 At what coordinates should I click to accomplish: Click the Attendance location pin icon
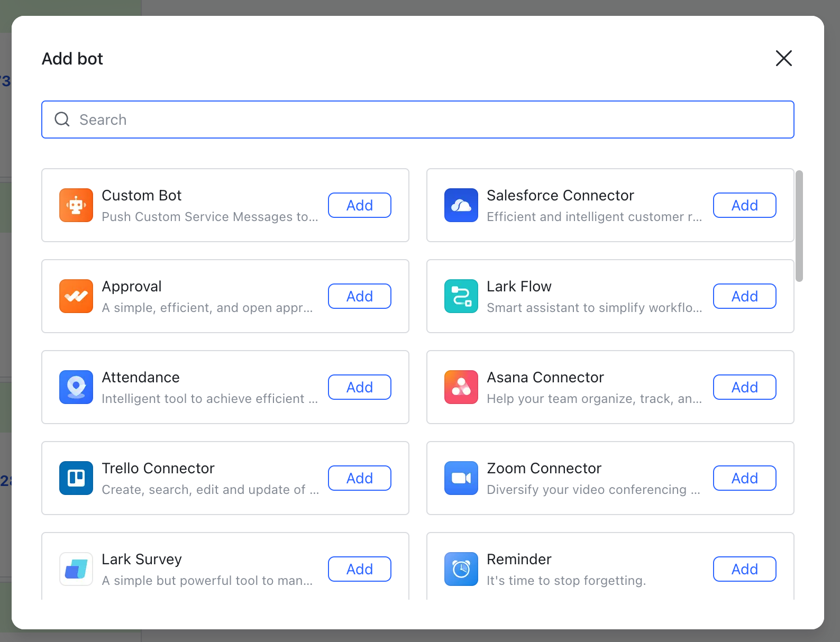click(76, 387)
